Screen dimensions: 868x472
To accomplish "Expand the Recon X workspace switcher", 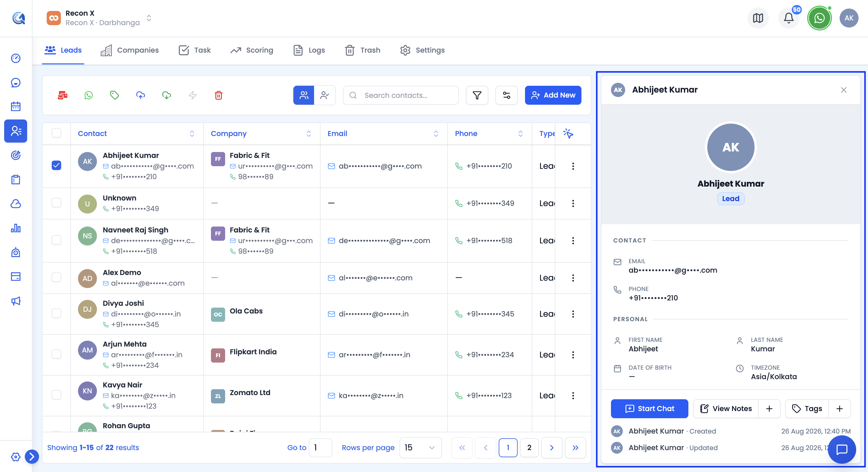I will click(149, 18).
